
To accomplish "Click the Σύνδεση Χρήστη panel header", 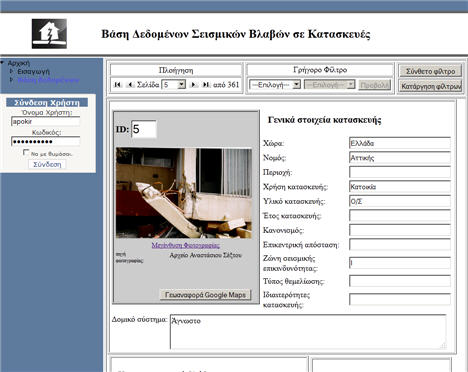I will click(47, 102).
